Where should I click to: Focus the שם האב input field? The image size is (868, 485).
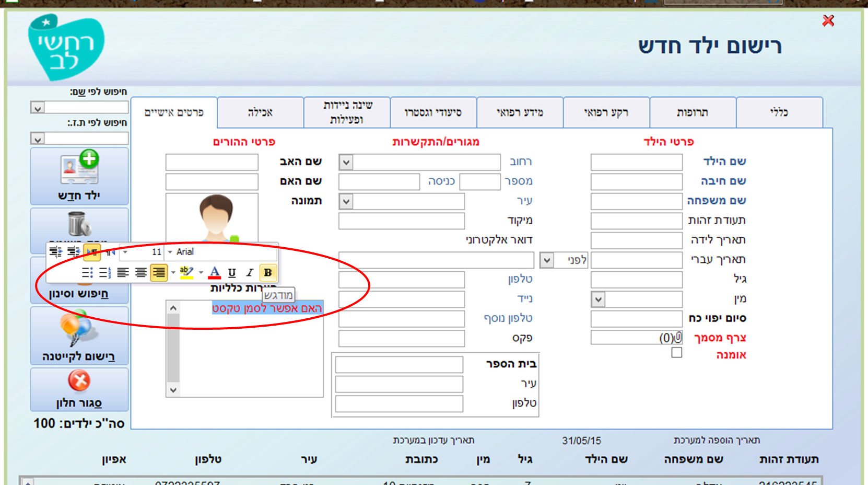[212, 162]
